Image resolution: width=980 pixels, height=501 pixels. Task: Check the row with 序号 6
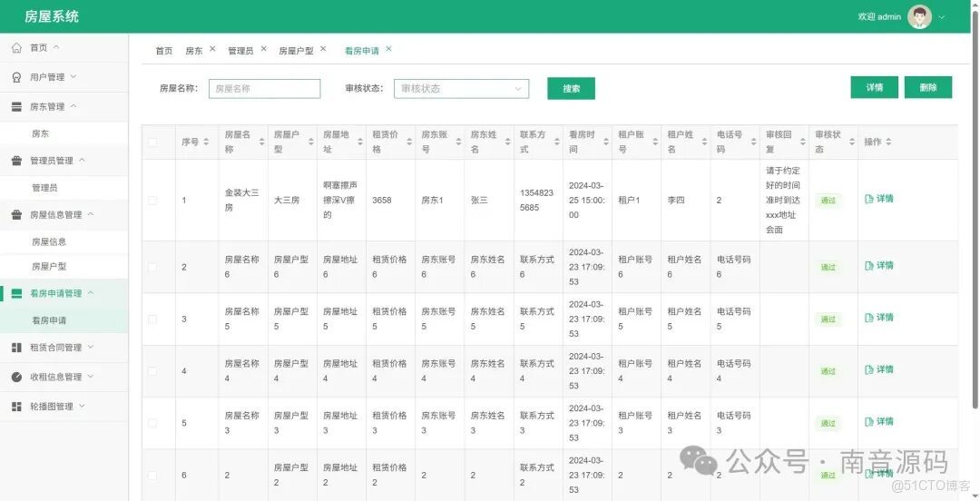[152, 476]
